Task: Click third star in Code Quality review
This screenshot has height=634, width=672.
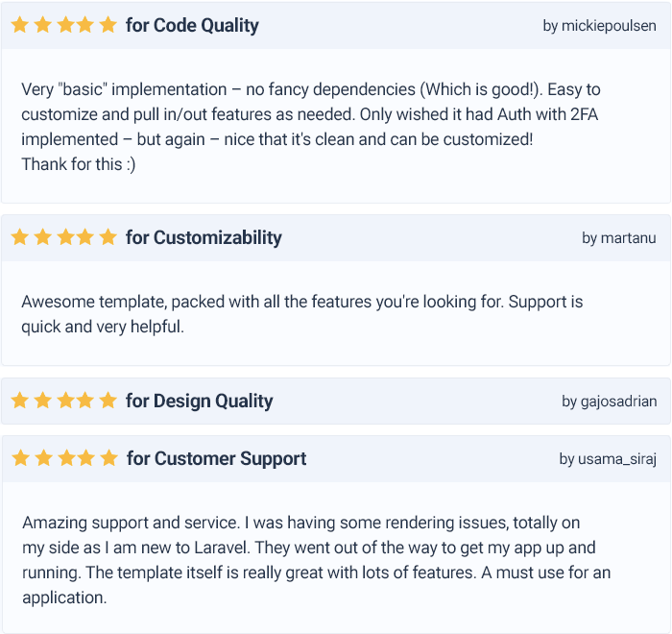Action: pos(63,25)
